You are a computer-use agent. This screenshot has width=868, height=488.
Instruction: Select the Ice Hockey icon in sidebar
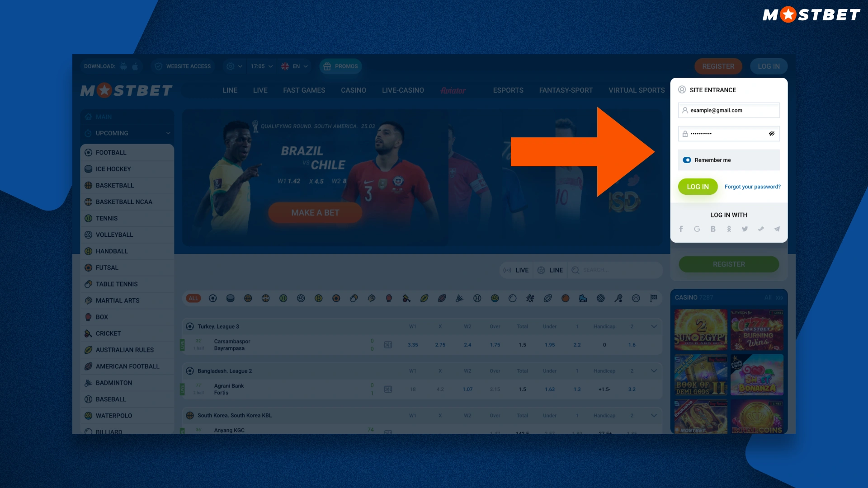click(88, 169)
